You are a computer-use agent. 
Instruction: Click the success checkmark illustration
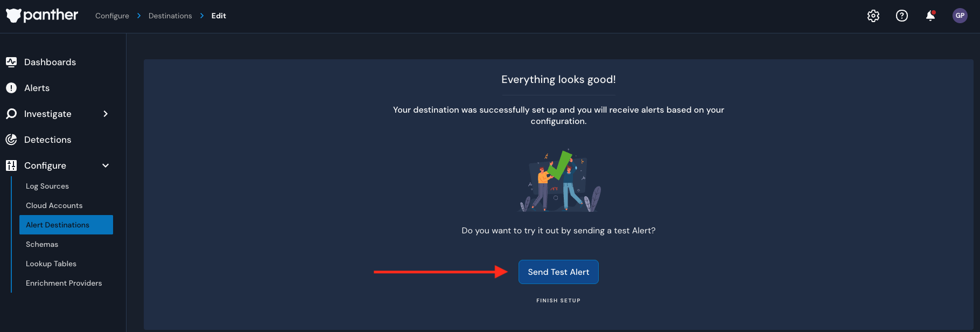(559, 181)
